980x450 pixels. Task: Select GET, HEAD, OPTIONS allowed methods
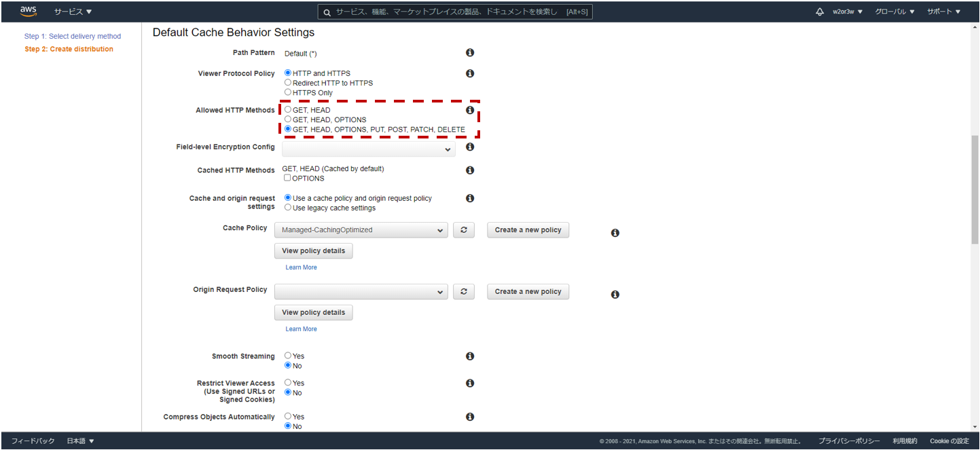click(288, 119)
